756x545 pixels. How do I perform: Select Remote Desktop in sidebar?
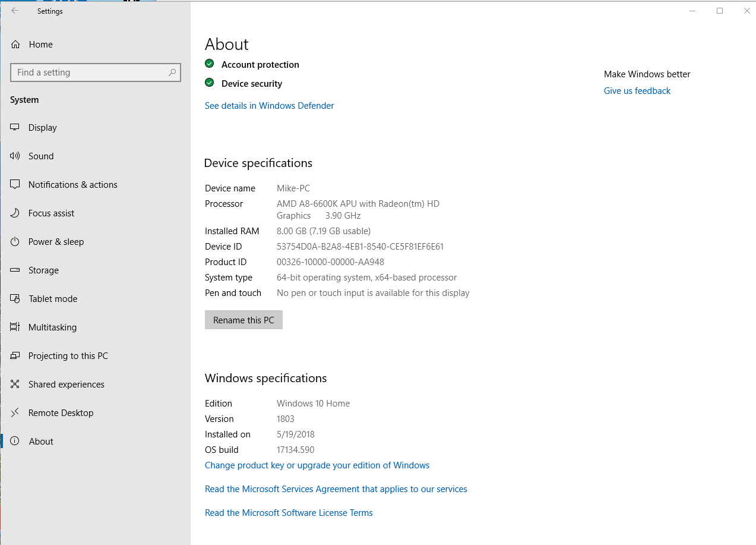click(x=95, y=413)
